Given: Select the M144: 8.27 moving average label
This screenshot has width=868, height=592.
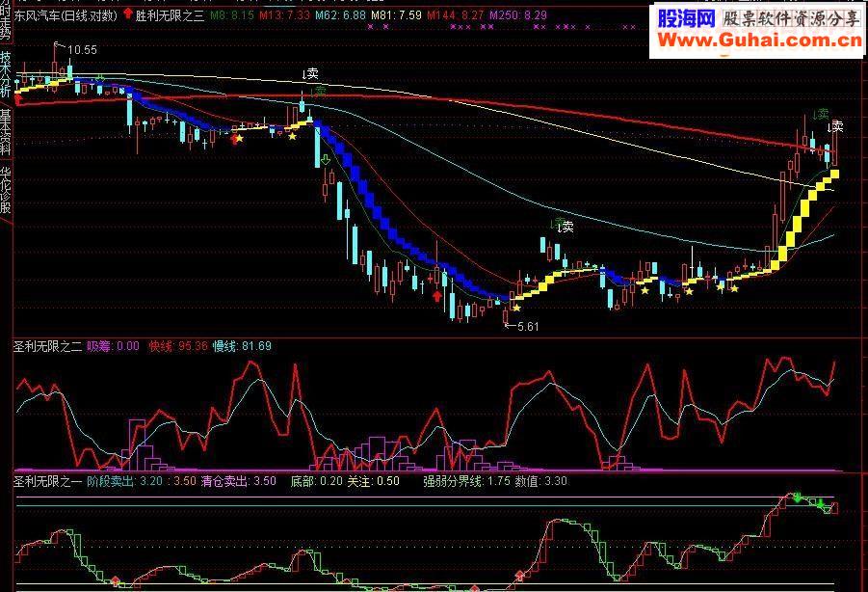Looking at the screenshot, I should (455, 15).
